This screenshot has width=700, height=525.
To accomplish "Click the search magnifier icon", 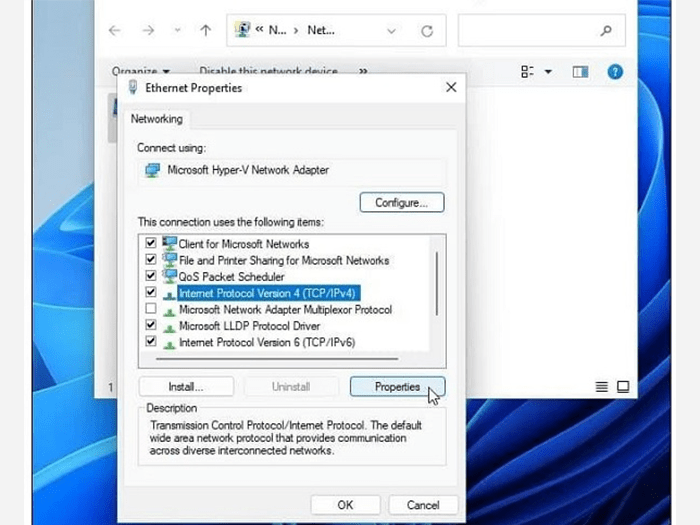I will (x=606, y=30).
